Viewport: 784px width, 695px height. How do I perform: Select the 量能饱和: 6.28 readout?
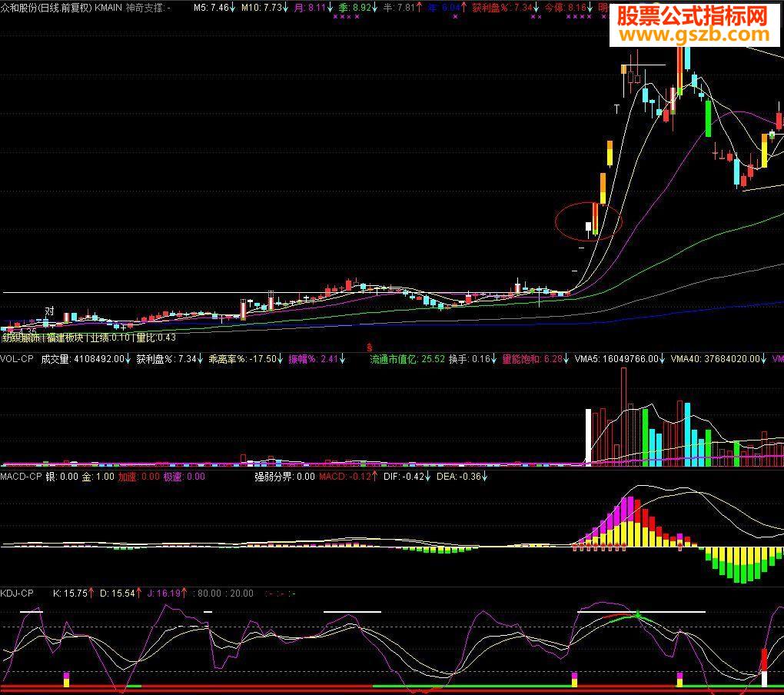click(x=536, y=359)
